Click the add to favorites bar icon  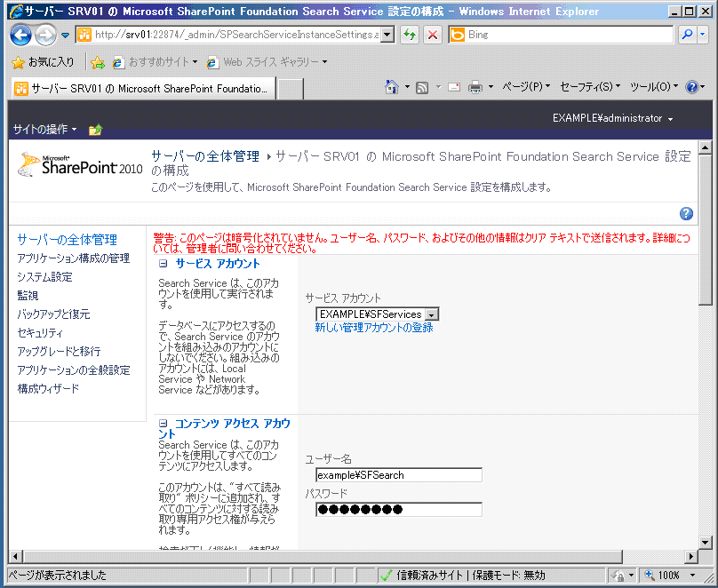[x=98, y=62]
